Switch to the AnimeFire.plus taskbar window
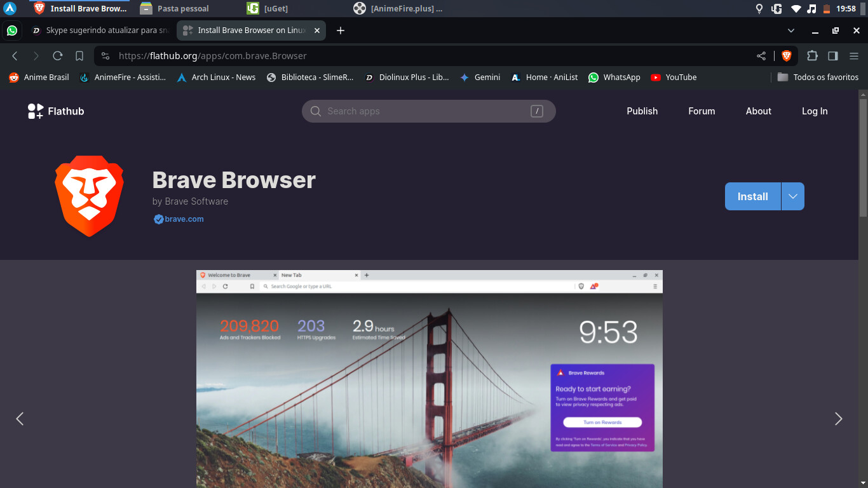 point(399,8)
